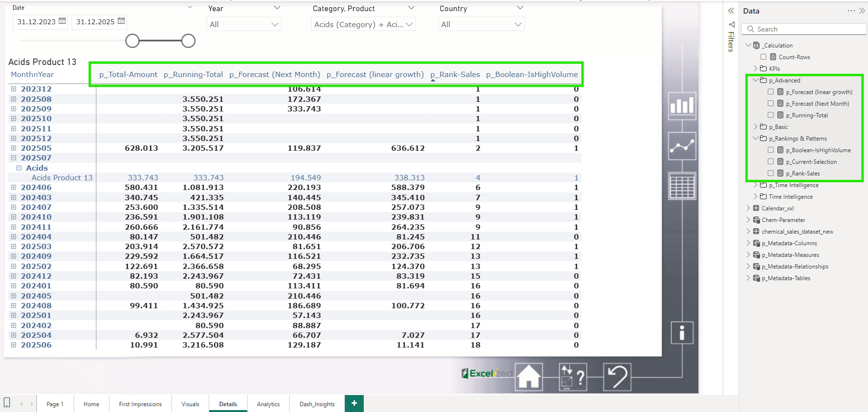Click the help question mark icon
Image resolution: width=868 pixels, height=412 pixels.
pyautogui.click(x=573, y=377)
